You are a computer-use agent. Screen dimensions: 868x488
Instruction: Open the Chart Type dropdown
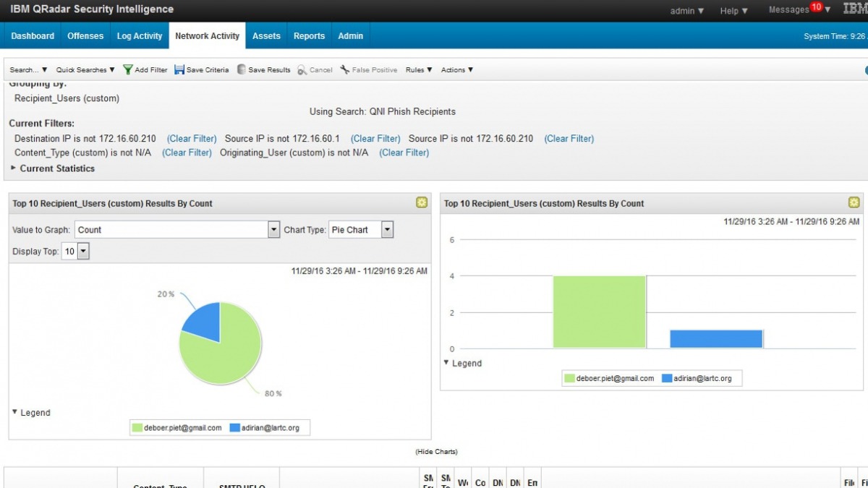point(387,230)
